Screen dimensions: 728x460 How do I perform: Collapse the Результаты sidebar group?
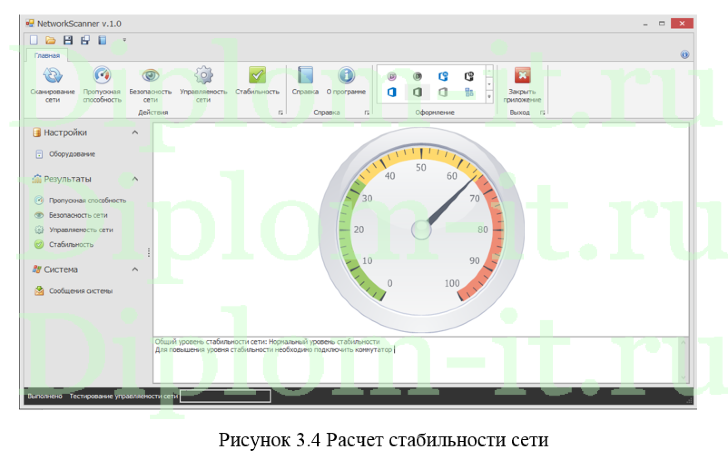pyautogui.click(x=135, y=179)
